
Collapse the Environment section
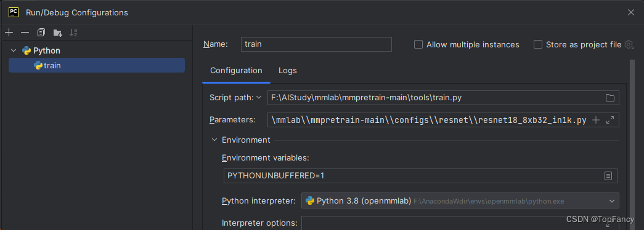pyautogui.click(x=214, y=140)
